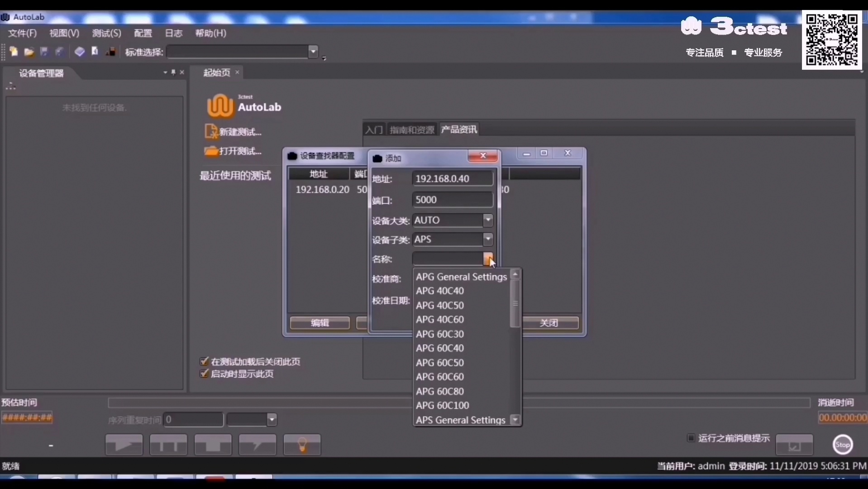
Task: Close the 设备管理器 panel
Action: click(182, 72)
